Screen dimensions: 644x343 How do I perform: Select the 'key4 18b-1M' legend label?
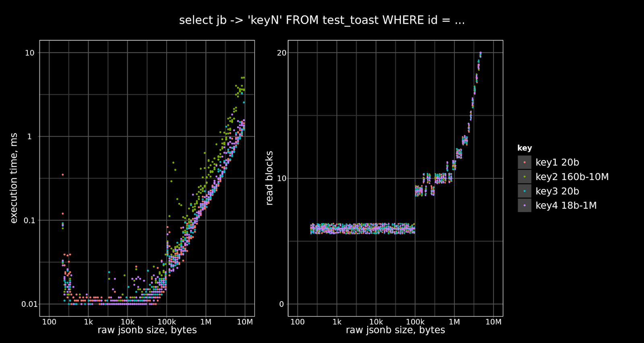[x=566, y=206]
